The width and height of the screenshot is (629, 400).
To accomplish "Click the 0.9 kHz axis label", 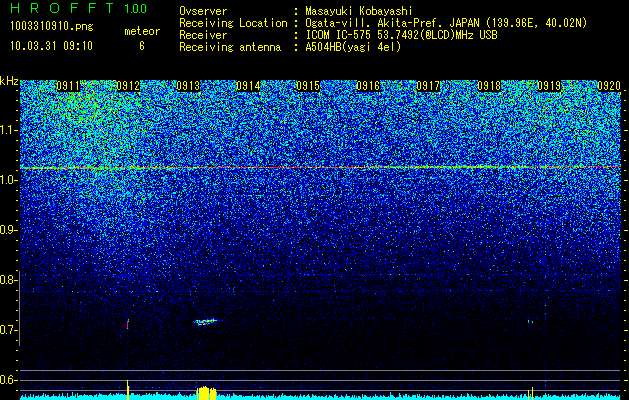I will coord(8,230).
